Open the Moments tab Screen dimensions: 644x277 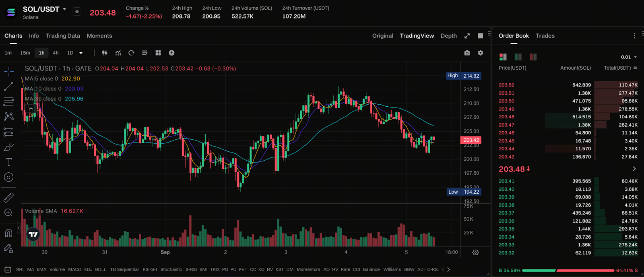tap(99, 36)
